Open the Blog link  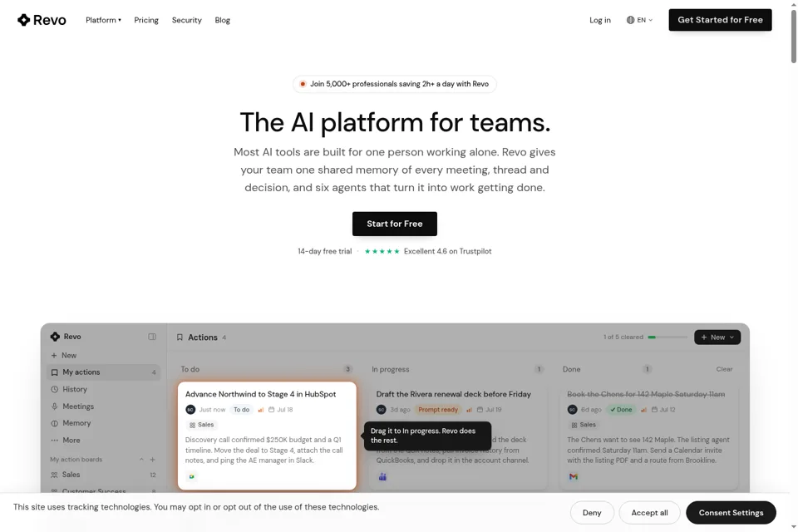(223, 20)
